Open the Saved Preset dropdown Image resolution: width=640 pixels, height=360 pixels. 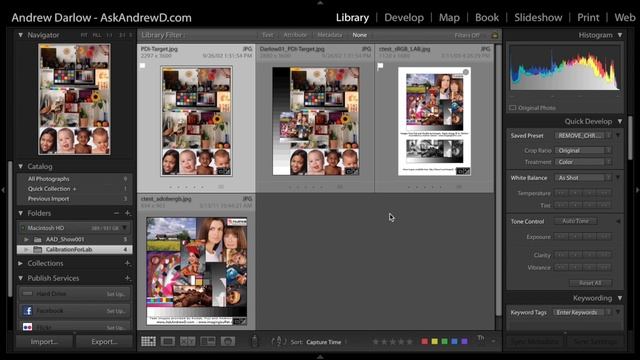tap(583, 136)
